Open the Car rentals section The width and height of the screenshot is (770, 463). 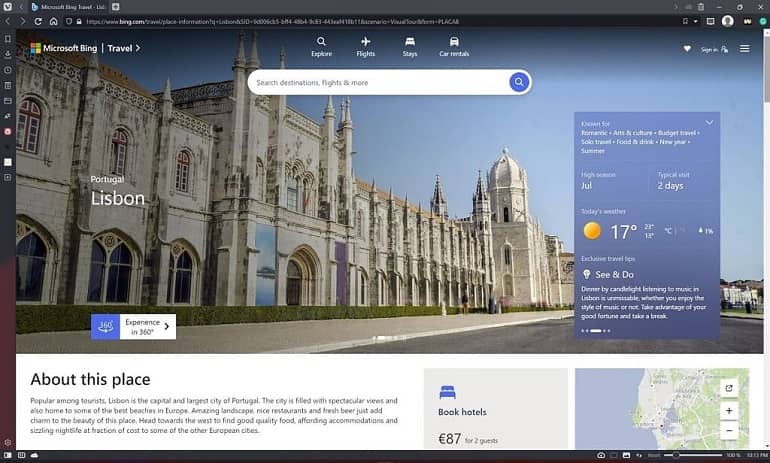point(454,46)
